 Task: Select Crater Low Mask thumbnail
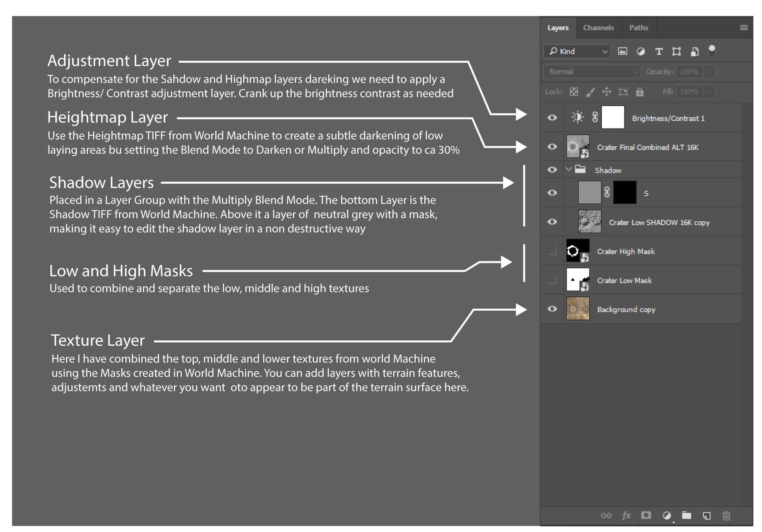click(578, 279)
